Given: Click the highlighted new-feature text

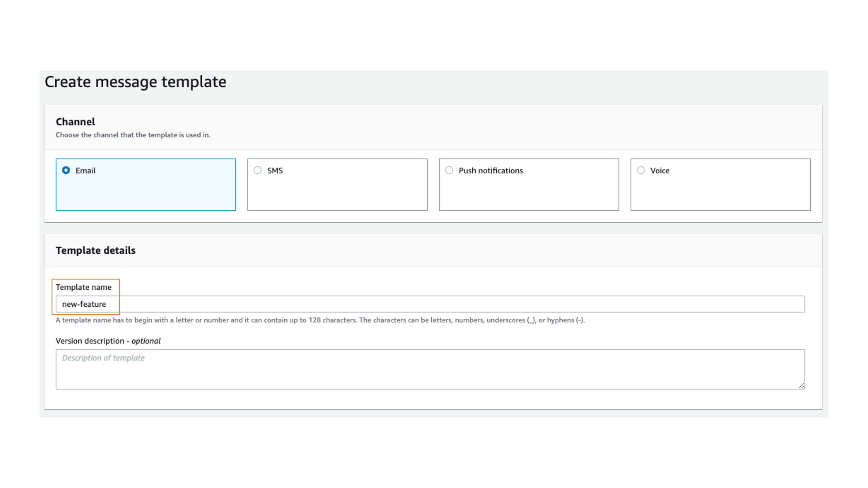Looking at the screenshot, I should pos(84,304).
